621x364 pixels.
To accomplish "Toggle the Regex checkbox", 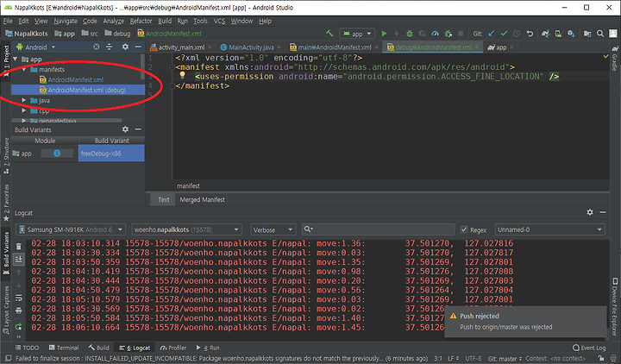I will pyautogui.click(x=464, y=229).
